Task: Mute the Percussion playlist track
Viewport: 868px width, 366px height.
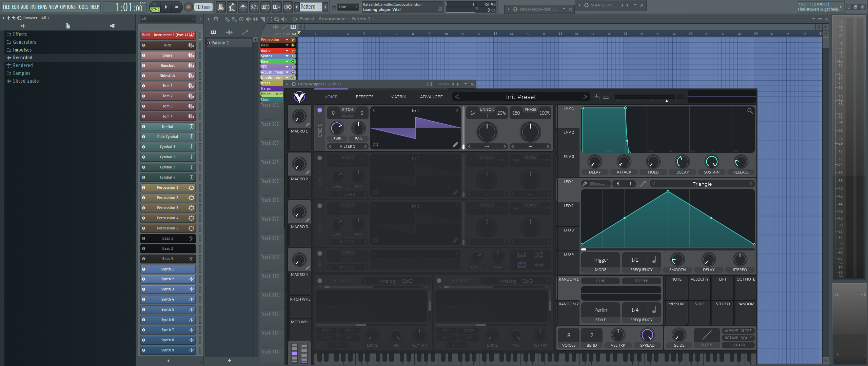Action: [293, 40]
